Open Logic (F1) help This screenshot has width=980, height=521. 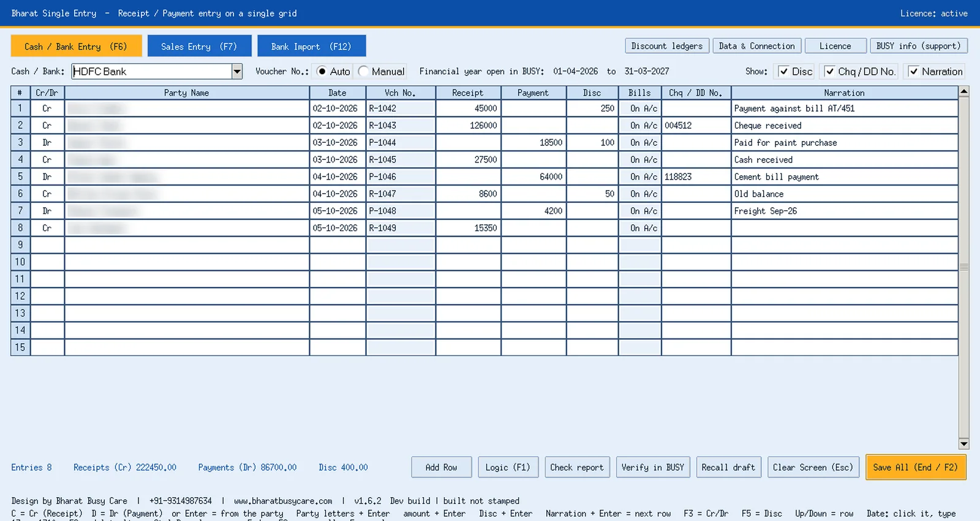[508, 468]
